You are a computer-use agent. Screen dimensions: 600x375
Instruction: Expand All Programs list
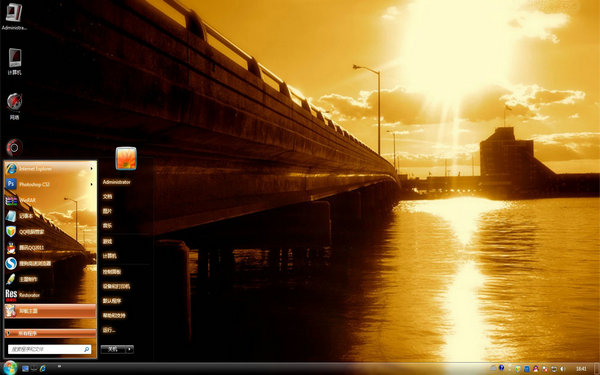(x=50, y=333)
